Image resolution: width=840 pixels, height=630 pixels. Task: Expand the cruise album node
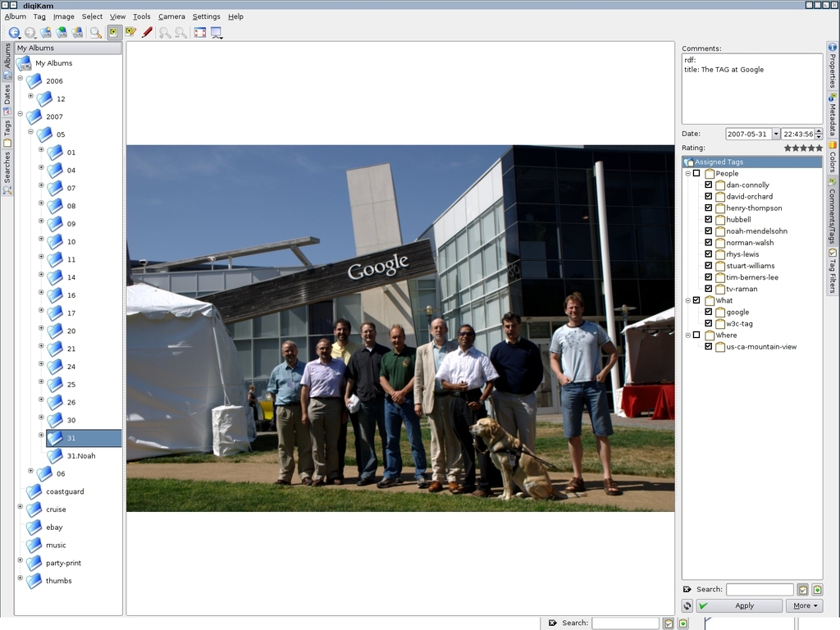[21, 507]
